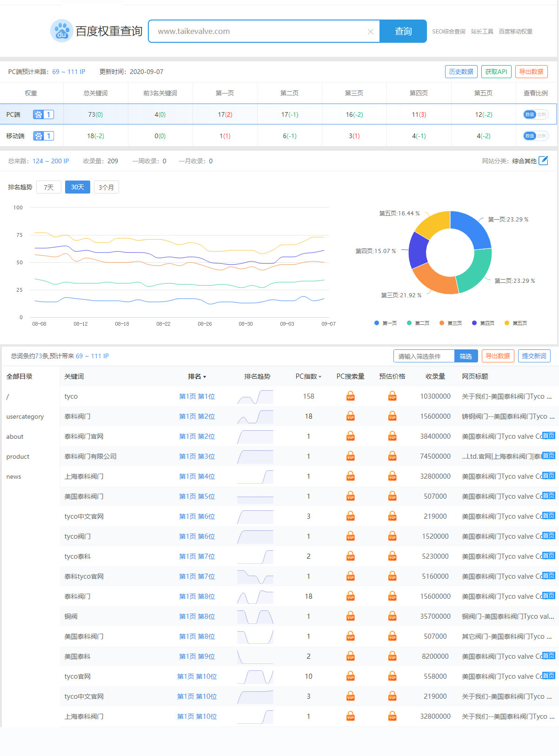
Task: Click keyword table 导出数据 button
Action: pos(498,356)
